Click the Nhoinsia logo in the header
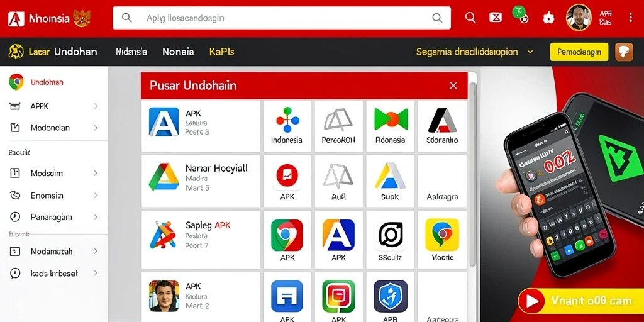644x322 pixels. pos(48,18)
